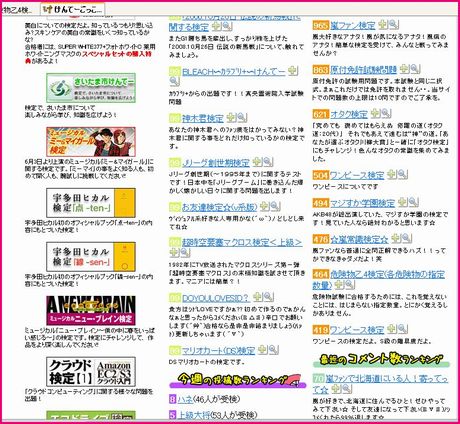
Task: Click the plus icon beside BLEACH quiz link
Action: (293, 71)
